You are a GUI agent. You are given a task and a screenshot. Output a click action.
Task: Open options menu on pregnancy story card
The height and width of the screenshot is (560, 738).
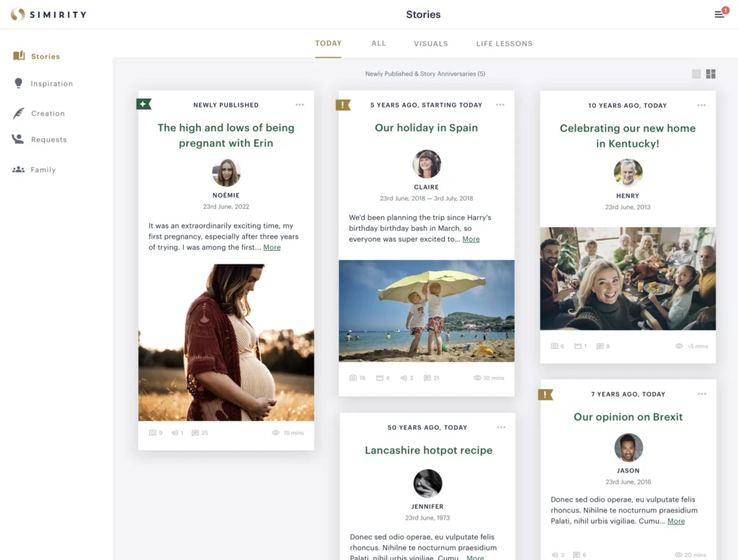300,105
